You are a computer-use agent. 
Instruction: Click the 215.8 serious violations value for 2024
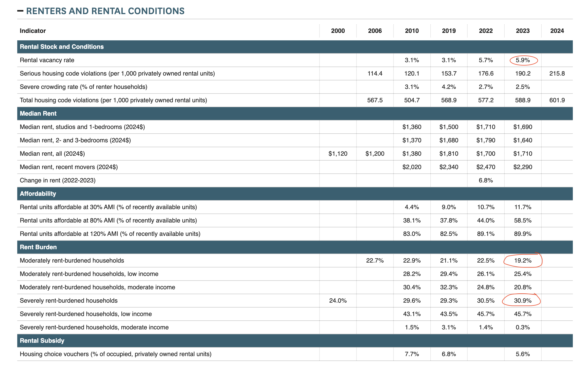pyautogui.click(x=557, y=73)
